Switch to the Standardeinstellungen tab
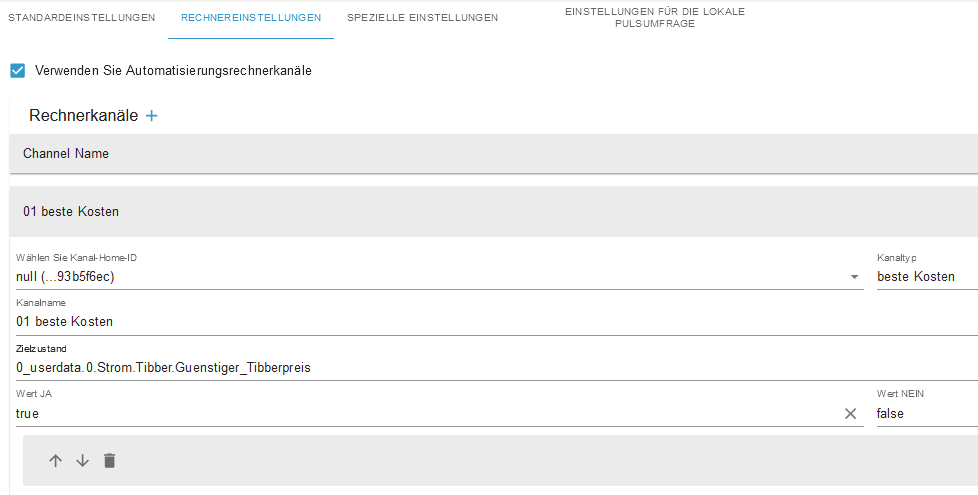The height and width of the screenshot is (495, 978). [81, 18]
